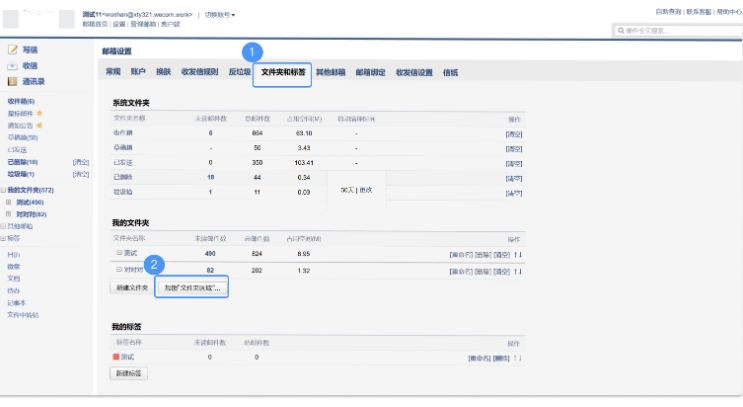Click the star icon beside 星标邮件
This screenshot has width=743, height=407.
click(39, 114)
